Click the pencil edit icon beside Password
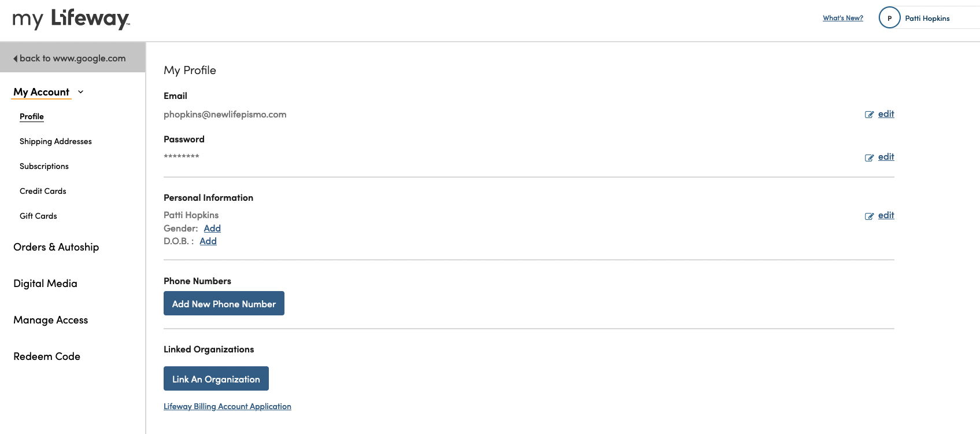The width and height of the screenshot is (980, 434). click(x=869, y=157)
